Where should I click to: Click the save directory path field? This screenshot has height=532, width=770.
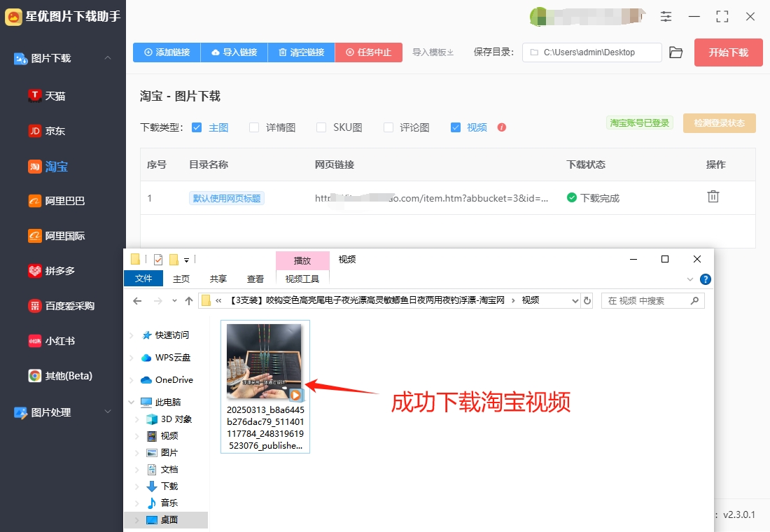tap(591, 52)
